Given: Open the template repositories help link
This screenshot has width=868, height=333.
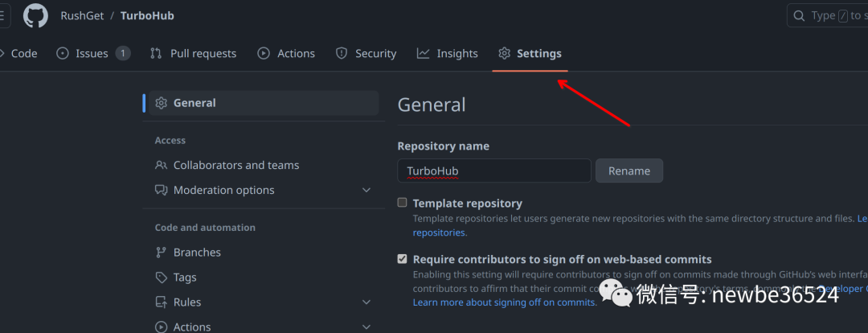Looking at the screenshot, I should tap(439, 232).
